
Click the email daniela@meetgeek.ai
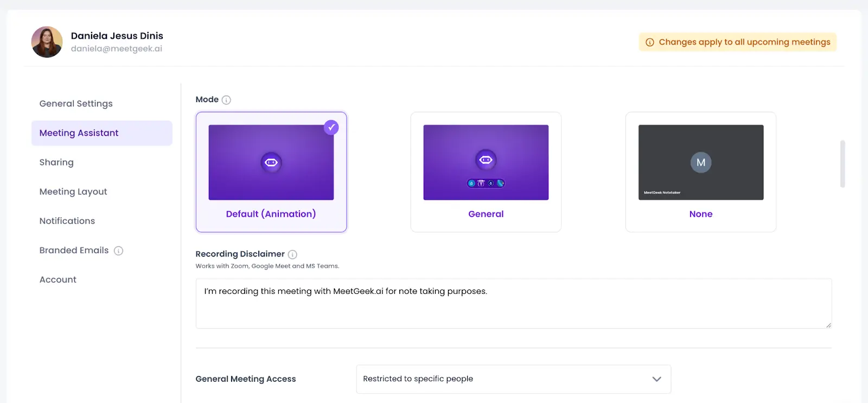117,49
